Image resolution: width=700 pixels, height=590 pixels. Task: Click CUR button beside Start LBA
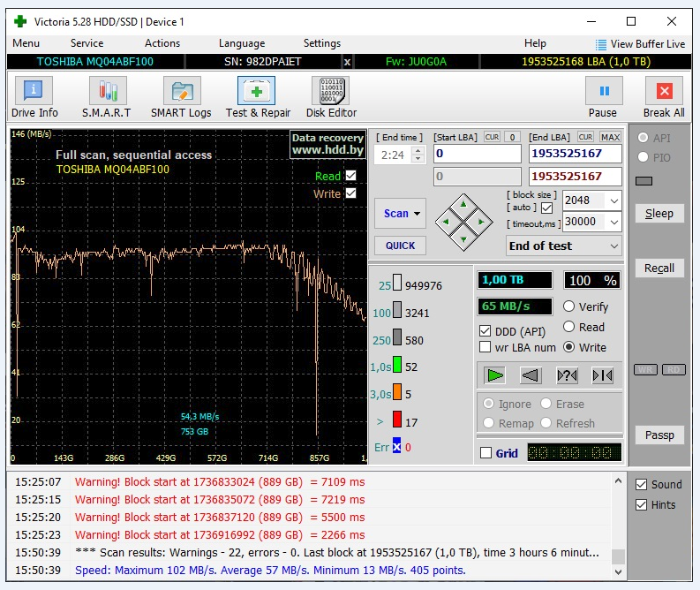[492, 137]
